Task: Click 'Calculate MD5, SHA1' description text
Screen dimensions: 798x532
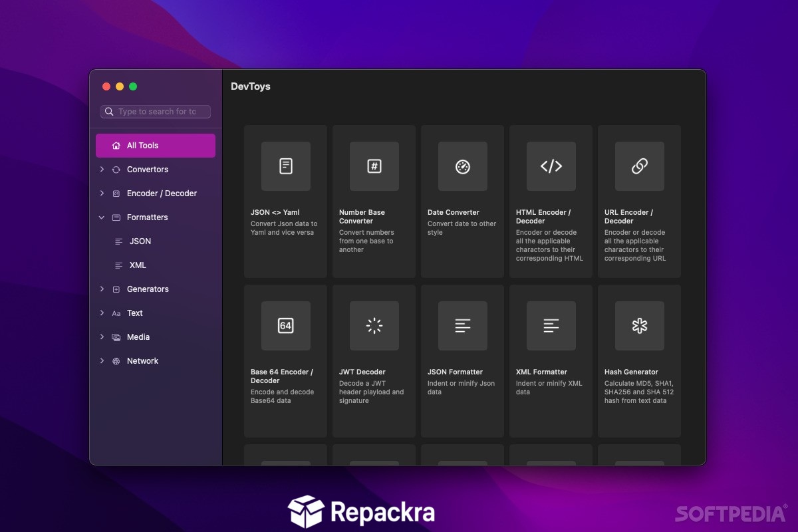Action: click(x=639, y=392)
